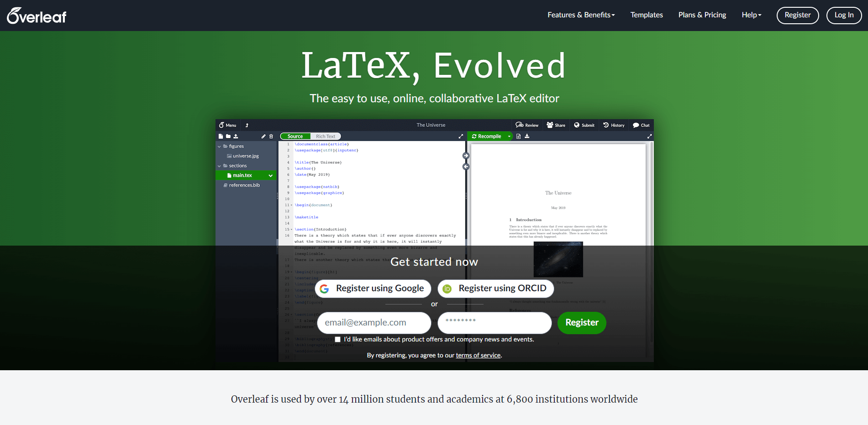
Task: Open the Review panel in editor
Action: tap(527, 125)
